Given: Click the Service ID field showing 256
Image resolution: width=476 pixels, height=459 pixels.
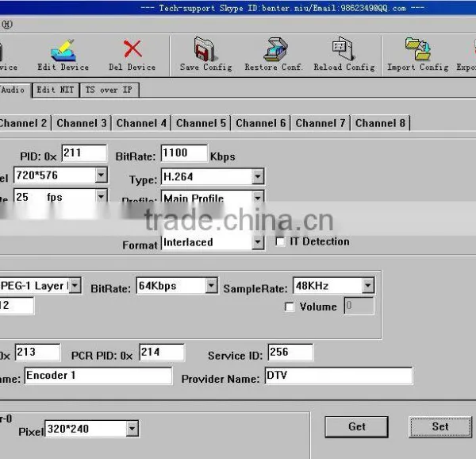Looking at the screenshot, I should (x=290, y=352).
